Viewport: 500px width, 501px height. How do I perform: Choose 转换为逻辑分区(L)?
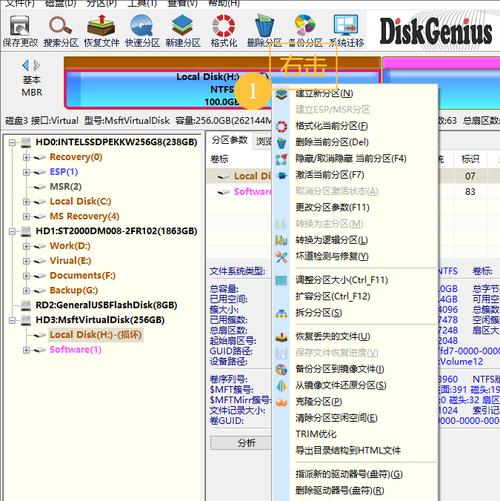[331, 240]
